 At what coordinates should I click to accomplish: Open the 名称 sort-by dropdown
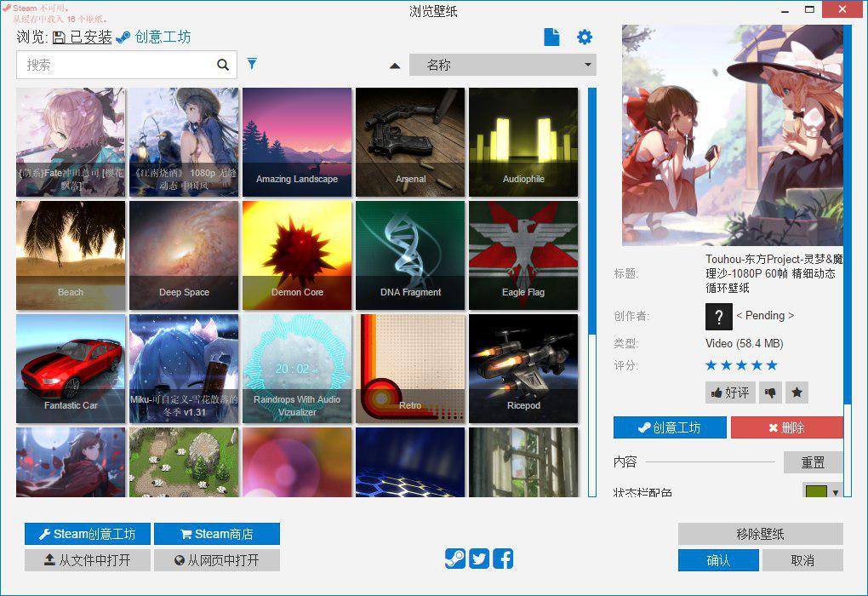[x=502, y=65]
